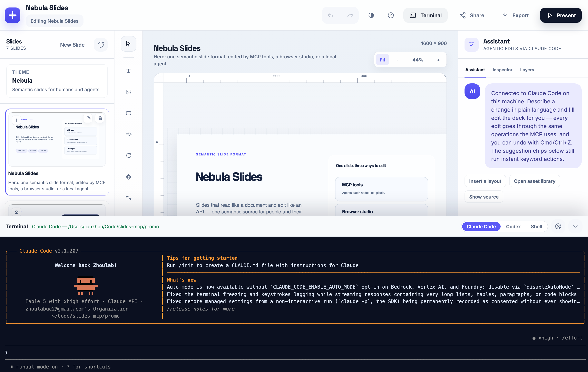The height and width of the screenshot is (372, 588).
Task: Click the purple plus app logo
Action: (x=13, y=15)
